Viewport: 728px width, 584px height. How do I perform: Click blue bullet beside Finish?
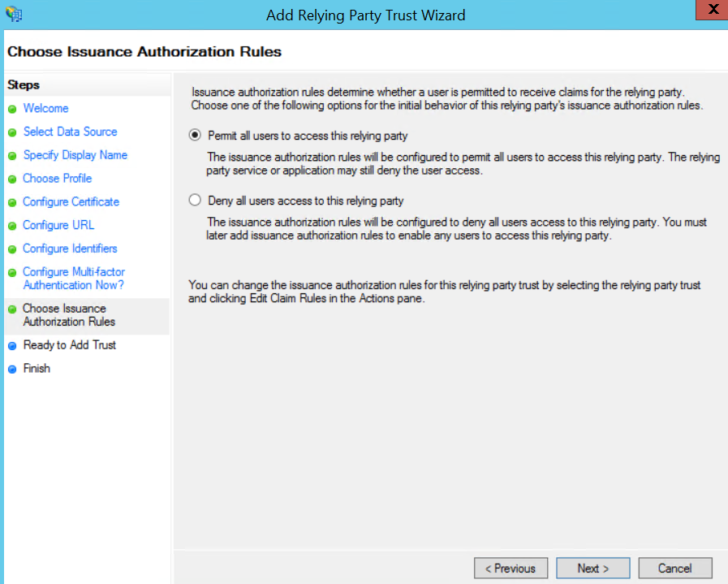[12, 370]
